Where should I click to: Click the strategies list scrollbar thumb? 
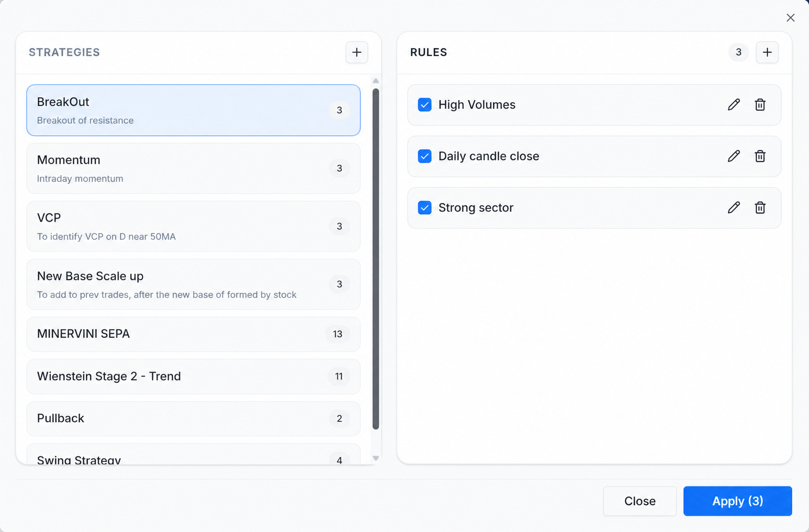[x=376, y=259]
